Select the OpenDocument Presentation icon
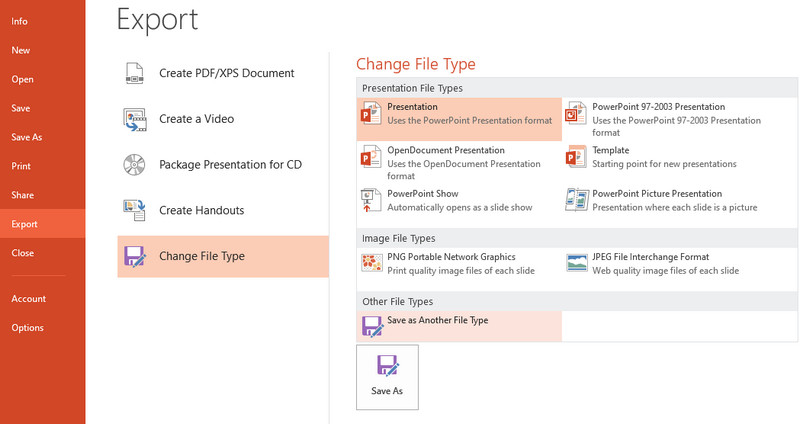This screenshot has width=800, height=424. [x=371, y=157]
